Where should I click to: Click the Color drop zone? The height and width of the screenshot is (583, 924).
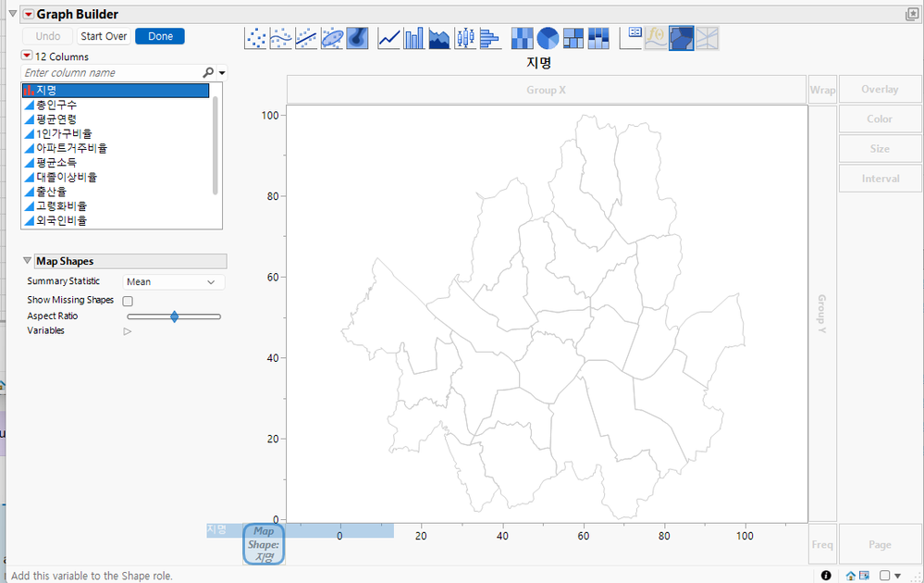(880, 118)
